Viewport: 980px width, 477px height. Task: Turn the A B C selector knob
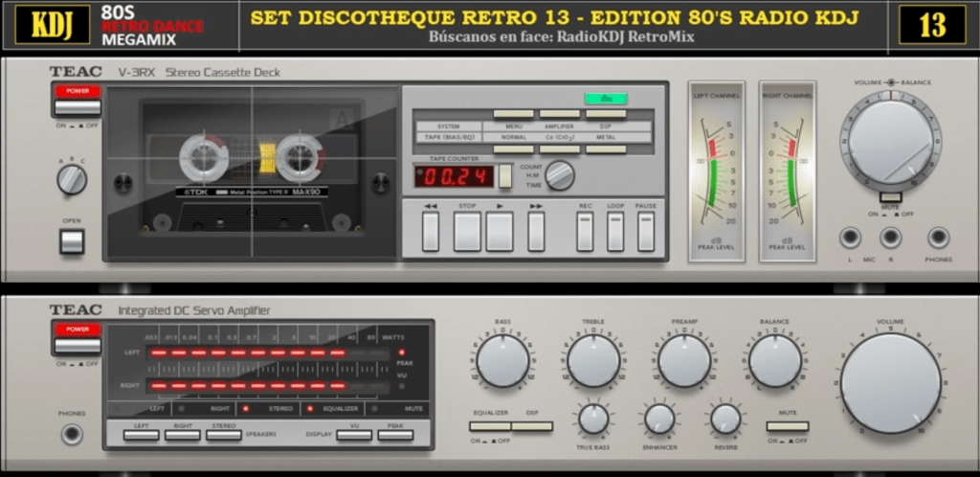coord(72,180)
